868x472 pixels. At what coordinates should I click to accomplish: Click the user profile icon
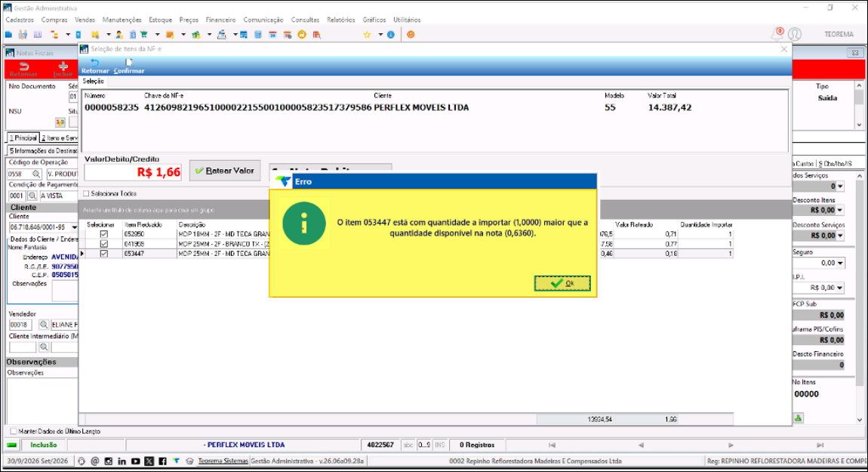(x=795, y=34)
